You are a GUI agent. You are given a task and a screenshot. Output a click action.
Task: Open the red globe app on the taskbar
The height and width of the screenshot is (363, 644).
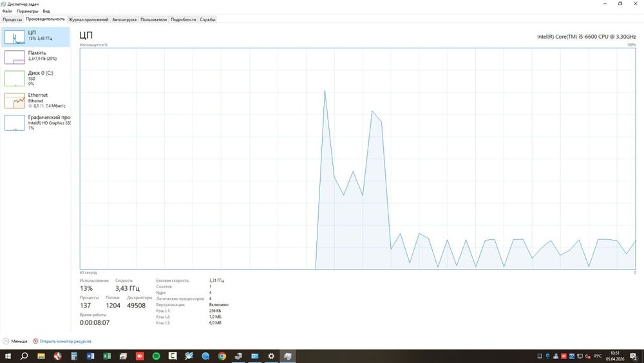(57, 356)
